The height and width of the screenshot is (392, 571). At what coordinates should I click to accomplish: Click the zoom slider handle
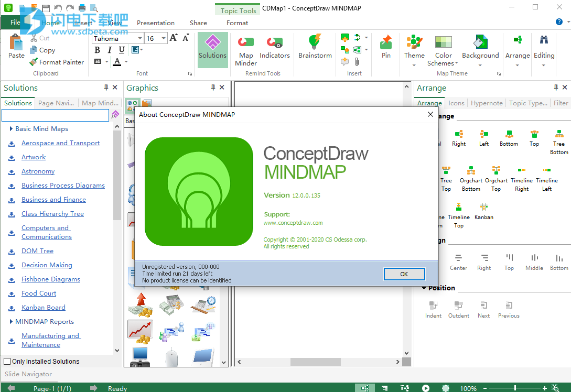coord(515,388)
